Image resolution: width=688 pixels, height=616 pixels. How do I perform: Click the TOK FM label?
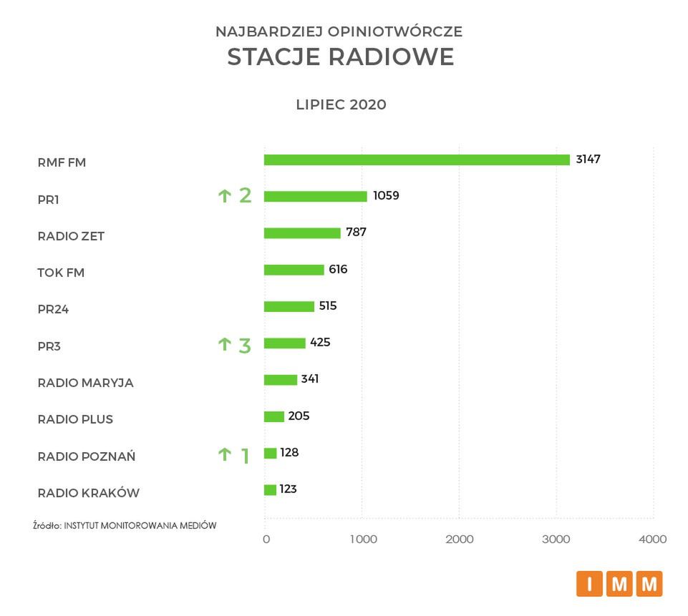(x=61, y=273)
